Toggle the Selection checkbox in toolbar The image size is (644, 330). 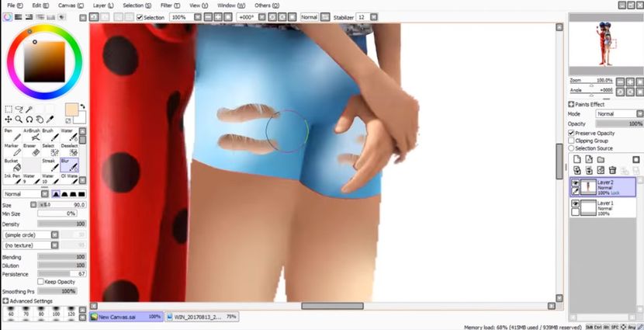[x=140, y=17]
